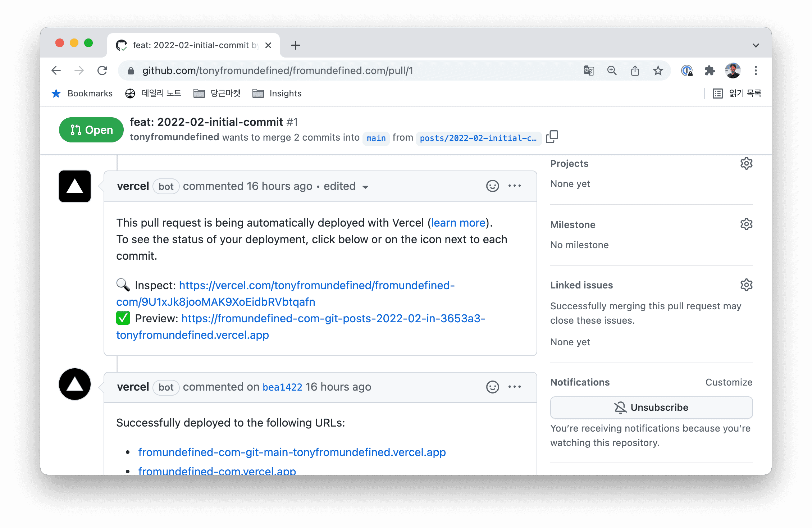Viewport: 812px width, 528px height.
Task: Open the Insights bookmarks folder
Action: click(277, 94)
